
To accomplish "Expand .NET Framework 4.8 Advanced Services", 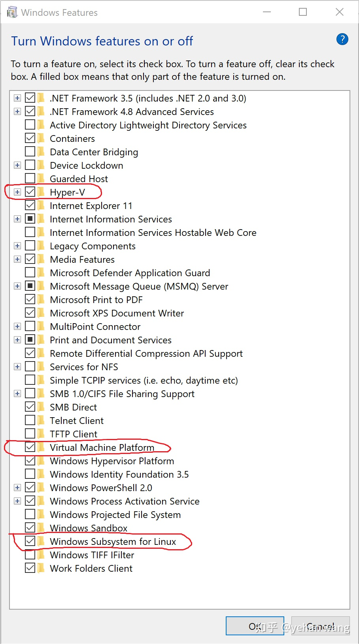I will click(x=17, y=111).
